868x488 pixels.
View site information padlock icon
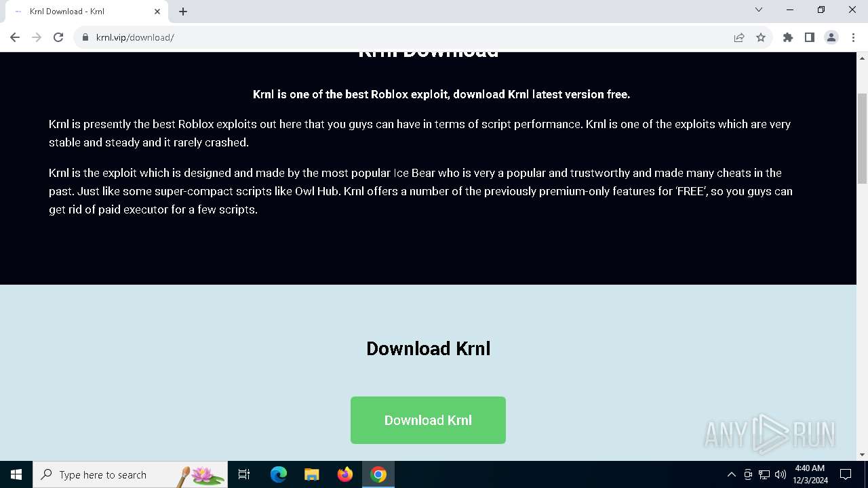click(x=85, y=37)
